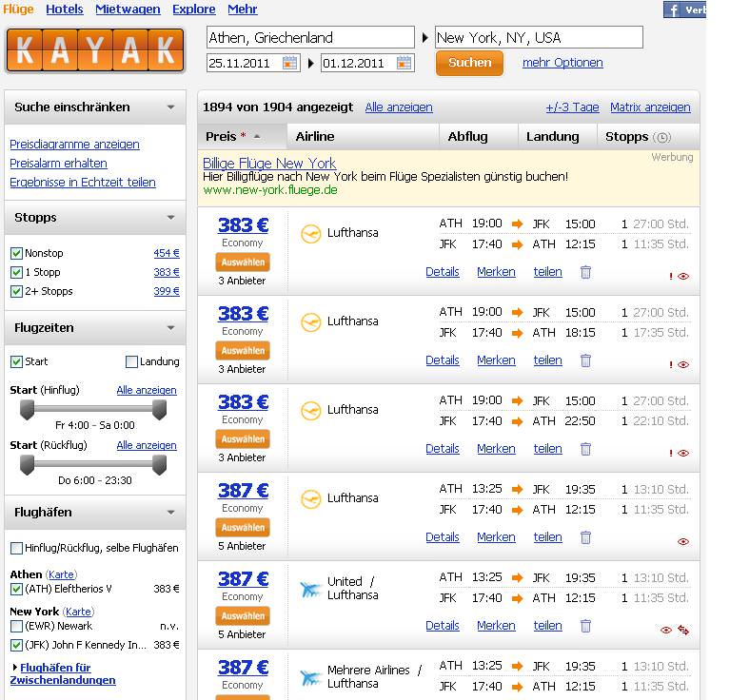Open the Mietwagen tab
The width and height of the screenshot is (730, 700).
tap(128, 9)
